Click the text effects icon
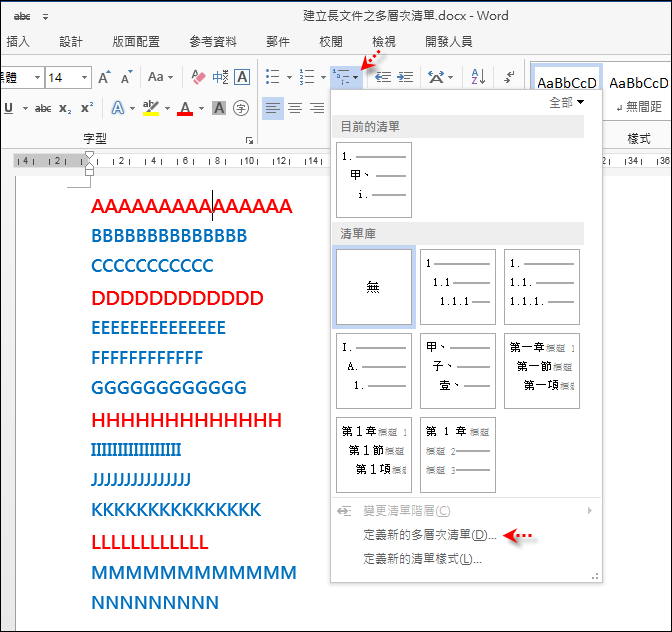This screenshot has height=632, width=672. 118,108
